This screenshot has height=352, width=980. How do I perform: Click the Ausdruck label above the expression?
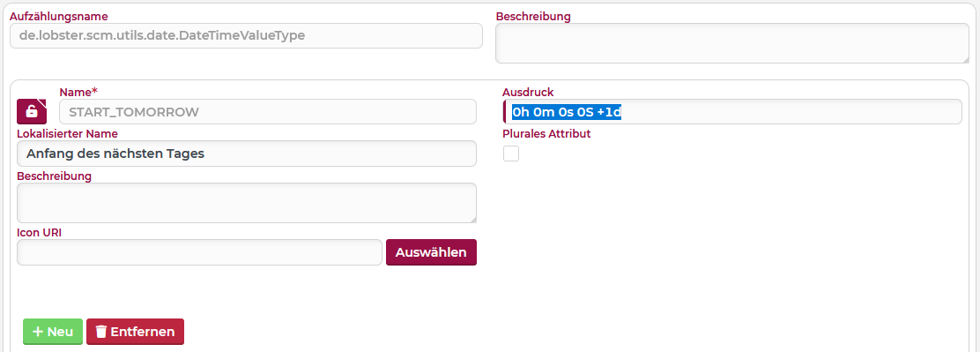pos(528,92)
